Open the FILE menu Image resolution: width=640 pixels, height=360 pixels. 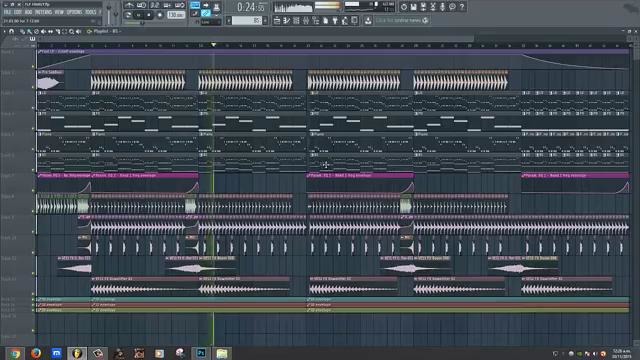pos(7,12)
